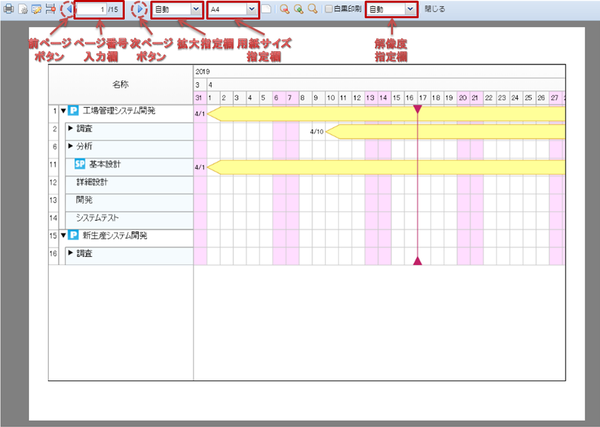Open the A4 paper size dropdown

point(232,9)
